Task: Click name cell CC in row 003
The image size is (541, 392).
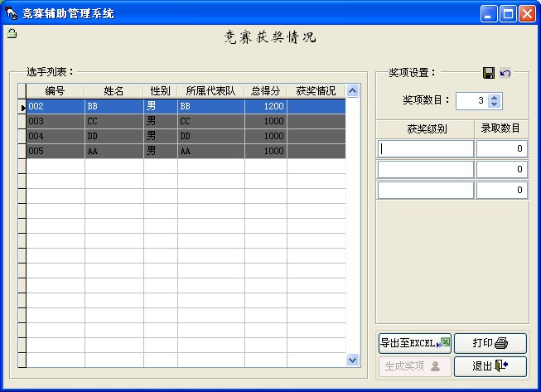Action: (114, 122)
